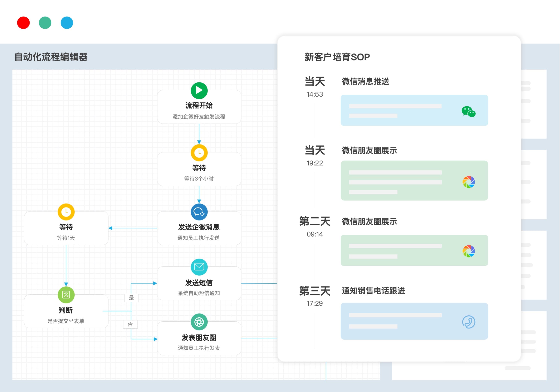Click the green circle in window header
This screenshot has width=560, height=392.
tap(45, 23)
